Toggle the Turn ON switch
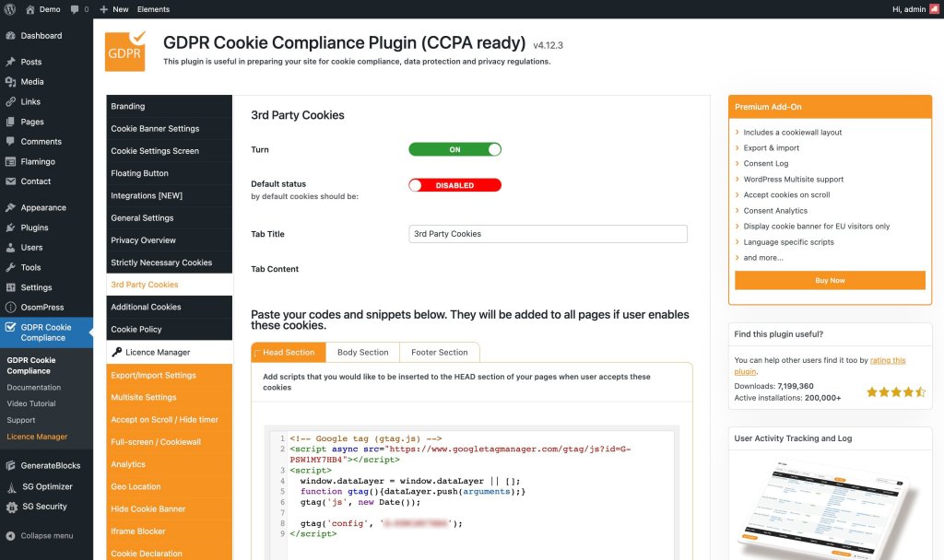Image resolution: width=944 pixels, height=560 pixels. 454,149
